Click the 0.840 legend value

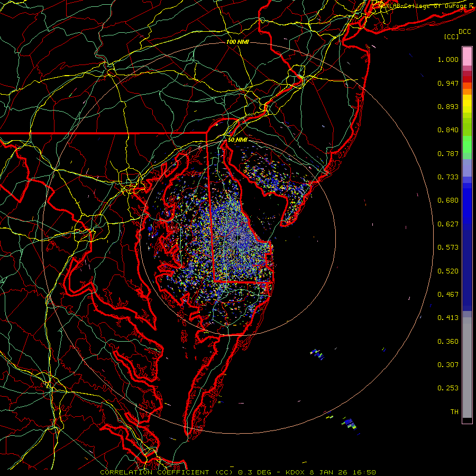448,130
